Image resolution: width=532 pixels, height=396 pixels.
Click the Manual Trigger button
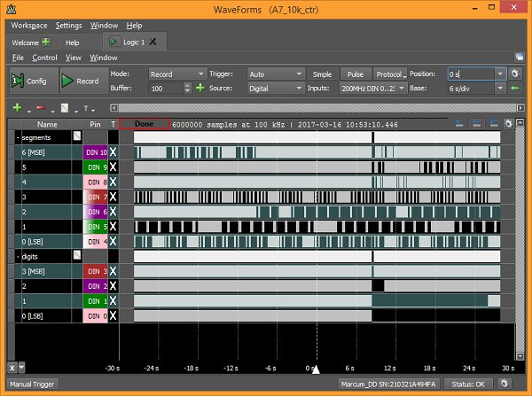click(x=32, y=384)
